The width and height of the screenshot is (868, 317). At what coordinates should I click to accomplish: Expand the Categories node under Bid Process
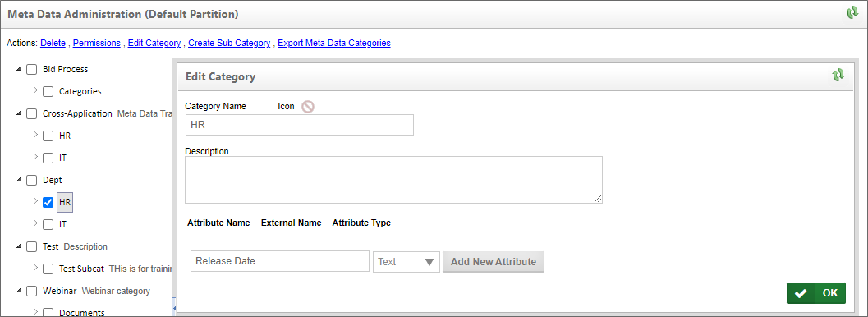point(36,90)
